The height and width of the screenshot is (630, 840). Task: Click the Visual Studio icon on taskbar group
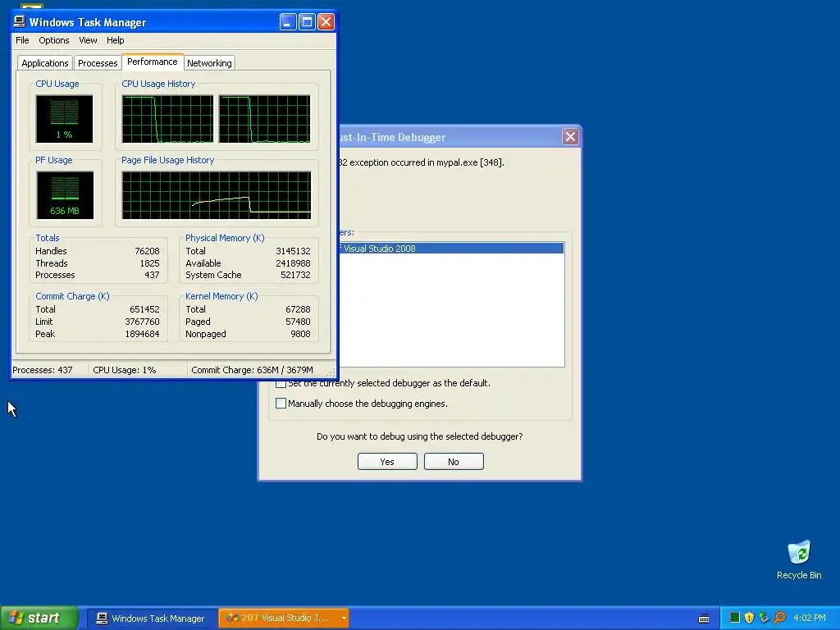coord(232,618)
